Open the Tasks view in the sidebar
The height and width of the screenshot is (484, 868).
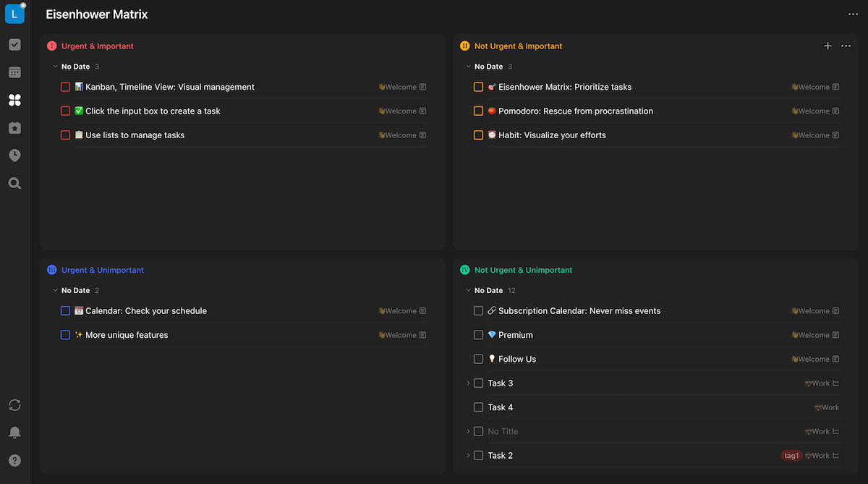click(x=14, y=45)
